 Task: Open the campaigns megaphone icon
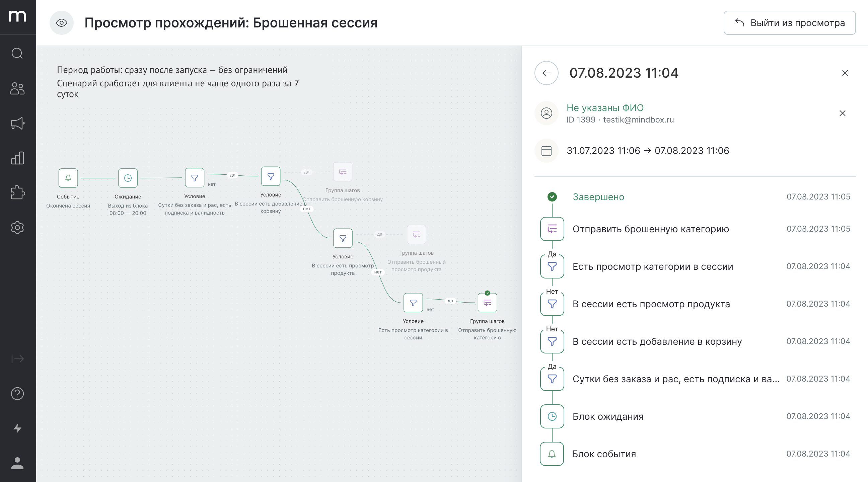point(17,123)
